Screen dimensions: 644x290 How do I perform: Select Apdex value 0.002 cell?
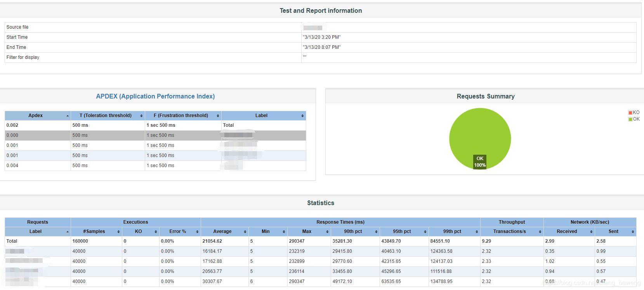click(38, 125)
